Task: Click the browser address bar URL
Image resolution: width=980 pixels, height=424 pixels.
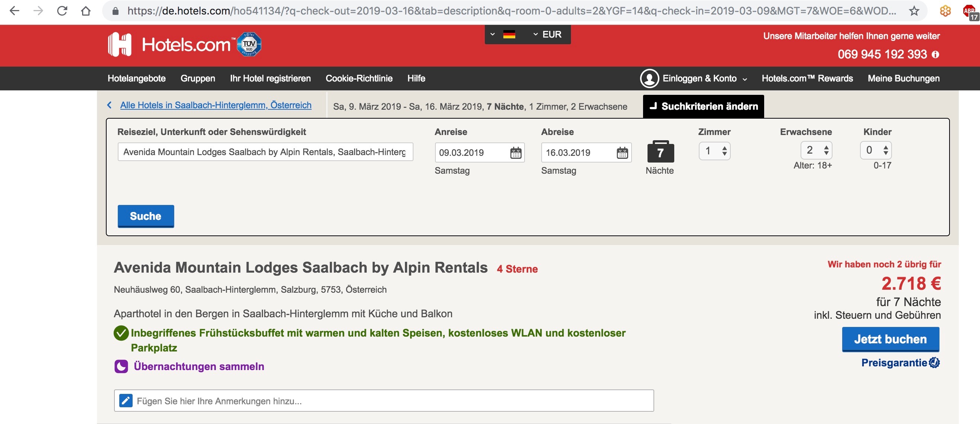Action: click(x=511, y=11)
